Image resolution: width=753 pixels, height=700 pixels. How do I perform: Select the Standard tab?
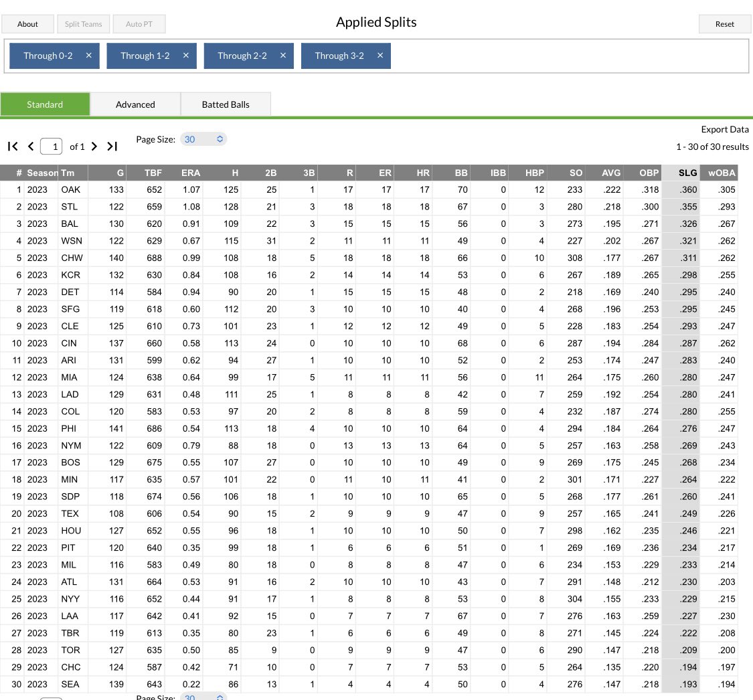[x=45, y=104]
